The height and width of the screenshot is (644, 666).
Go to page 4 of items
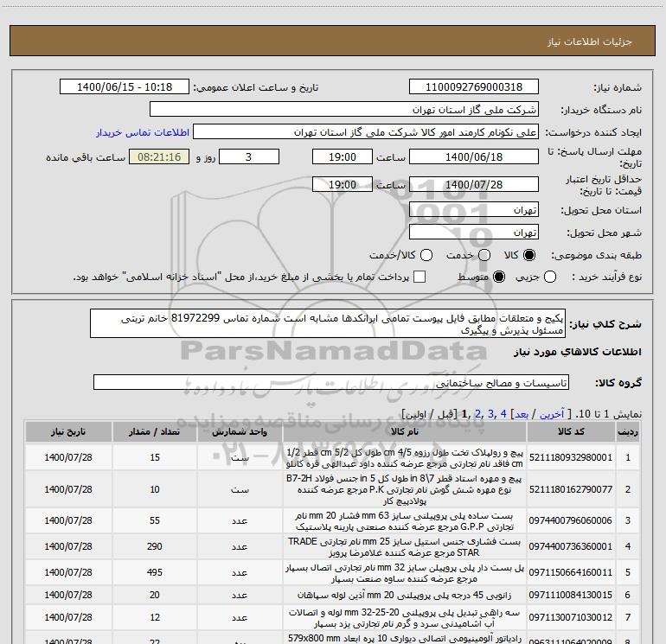click(x=503, y=414)
